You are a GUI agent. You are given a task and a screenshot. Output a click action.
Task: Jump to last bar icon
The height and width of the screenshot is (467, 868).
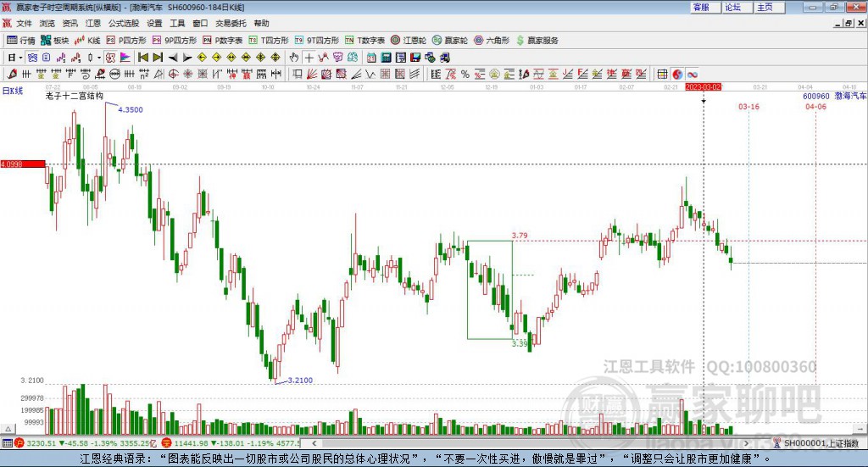point(158,58)
